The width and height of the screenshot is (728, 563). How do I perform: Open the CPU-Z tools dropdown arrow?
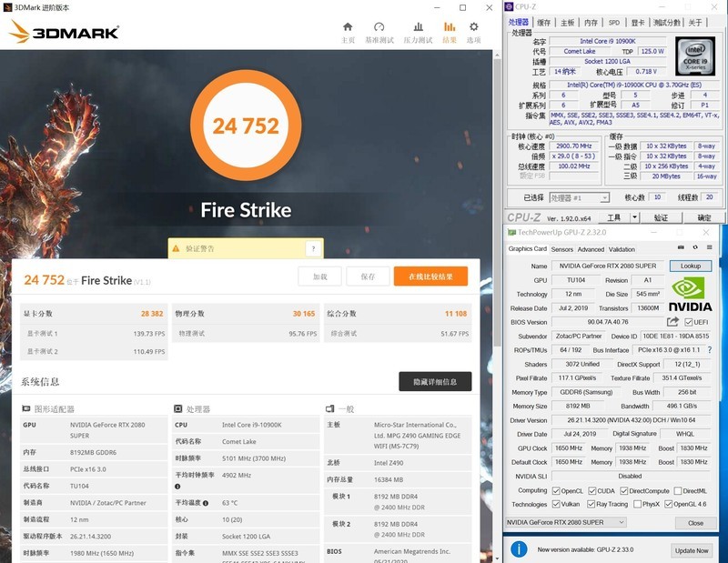(x=634, y=217)
